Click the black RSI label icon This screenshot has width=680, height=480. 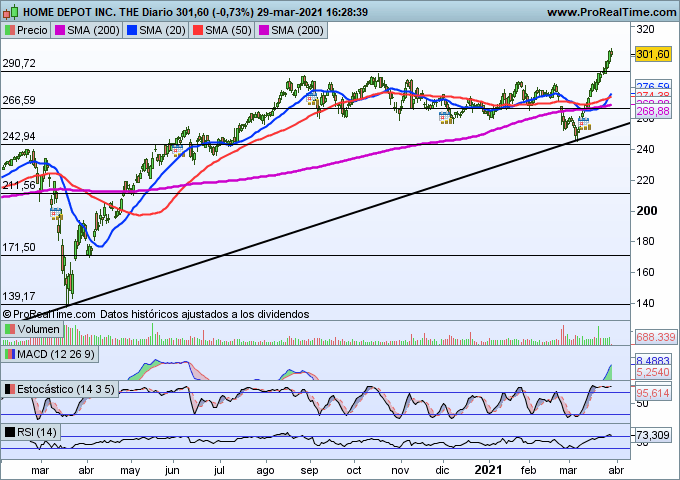(x=10, y=432)
